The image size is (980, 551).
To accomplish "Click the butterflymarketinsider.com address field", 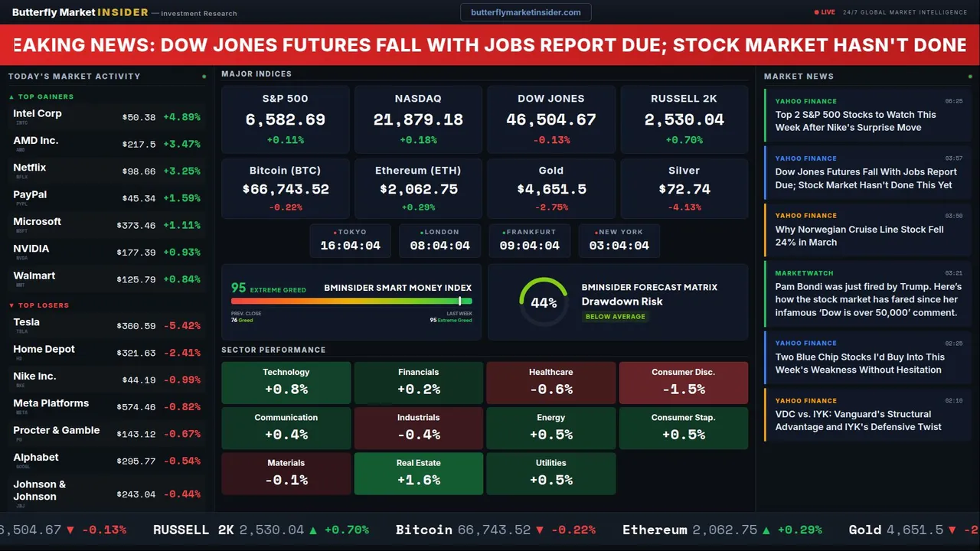I will click(525, 12).
